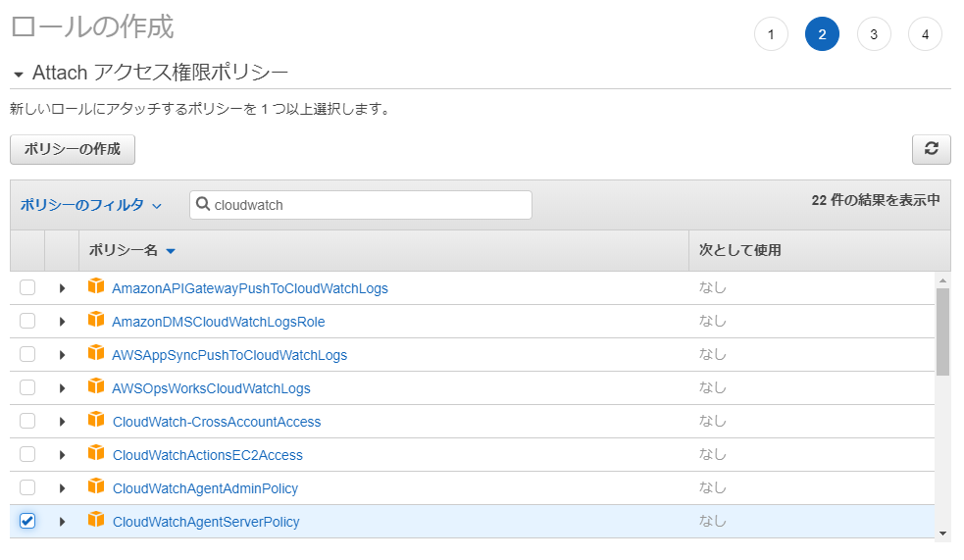Expand CloudWatchAgentAdminPolicy row details

click(62, 488)
